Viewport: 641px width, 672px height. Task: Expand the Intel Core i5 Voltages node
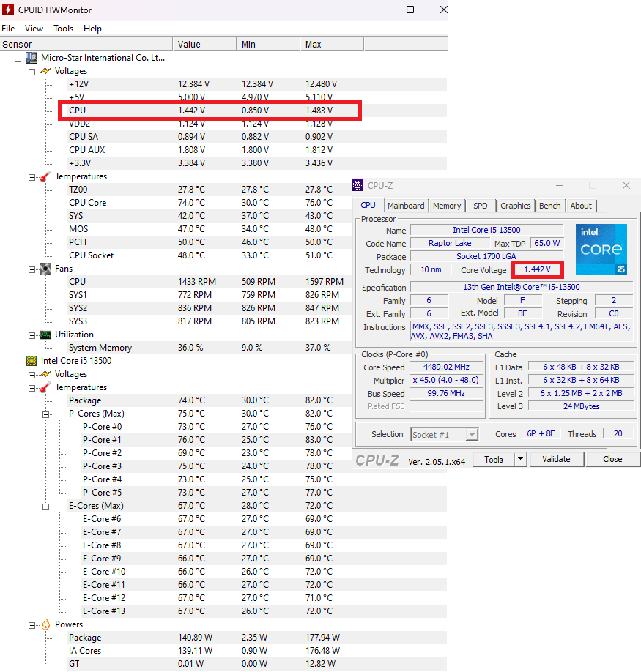[x=32, y=375]
